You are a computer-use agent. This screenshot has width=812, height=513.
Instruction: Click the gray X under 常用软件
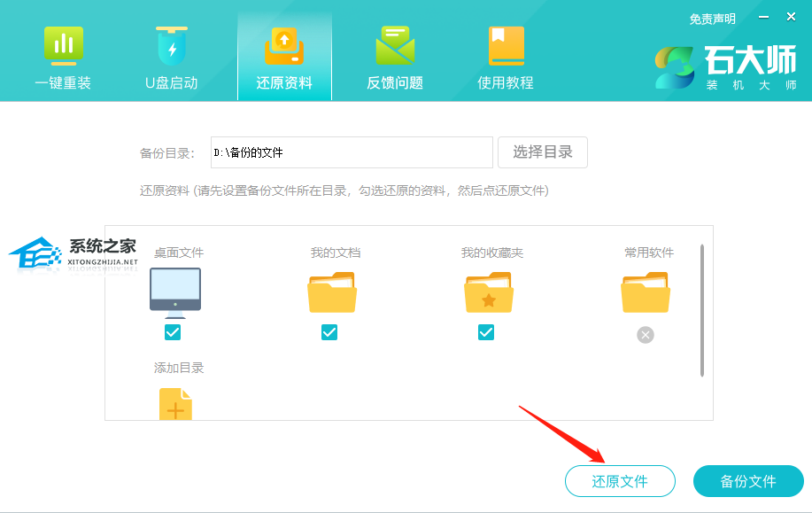[x=646, y=335]
